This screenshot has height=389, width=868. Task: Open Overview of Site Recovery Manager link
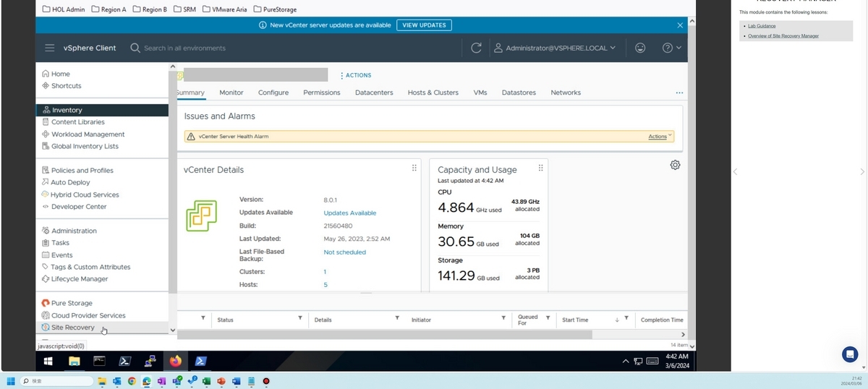(x=783, y=36)
